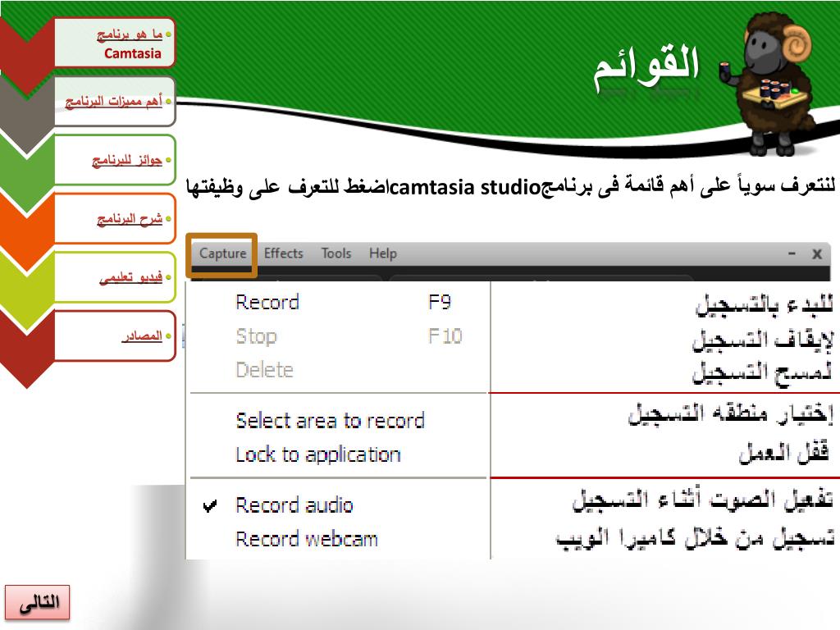The width and height of the screenshot is (840, 630).
Task: Open the 'ما هو برنامج Camtasia' link
Action: [130, 43]
